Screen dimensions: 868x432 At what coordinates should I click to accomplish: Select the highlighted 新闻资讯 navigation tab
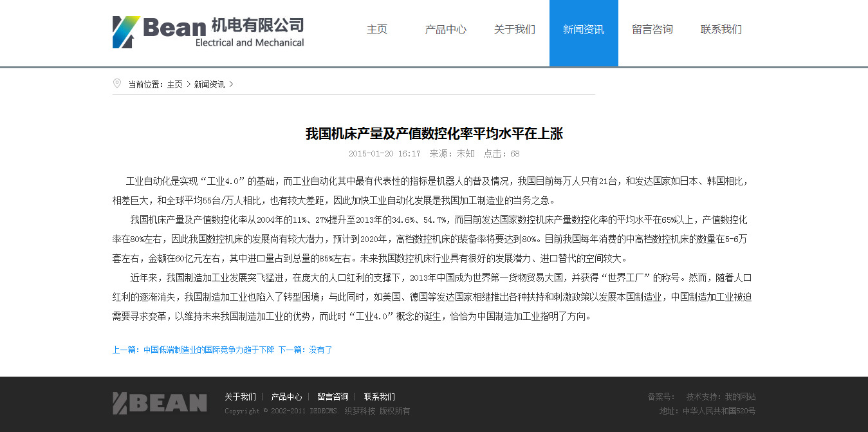click(584, 30)
